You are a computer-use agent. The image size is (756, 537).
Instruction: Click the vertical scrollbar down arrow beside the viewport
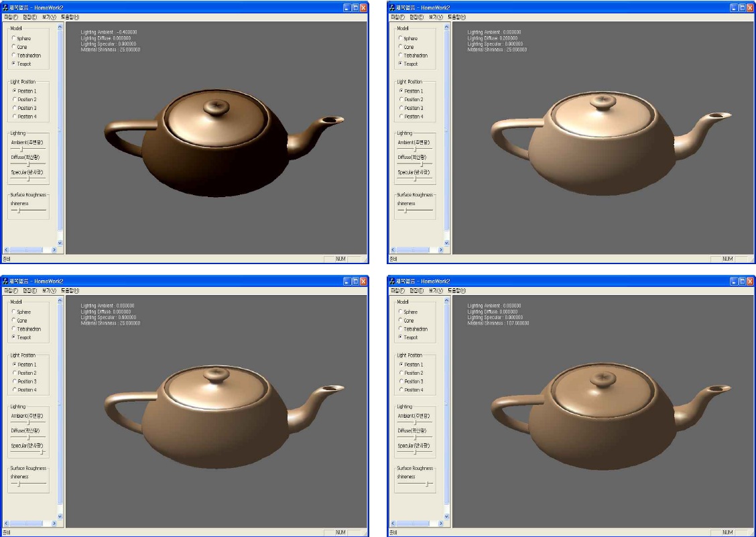tap(59, 241)
